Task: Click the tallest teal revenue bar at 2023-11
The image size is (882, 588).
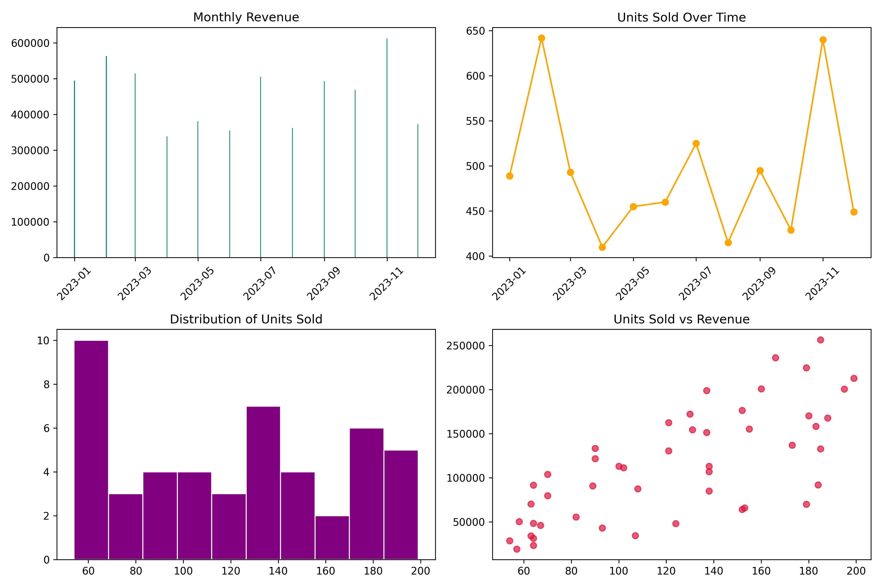Action: [387, 148]
